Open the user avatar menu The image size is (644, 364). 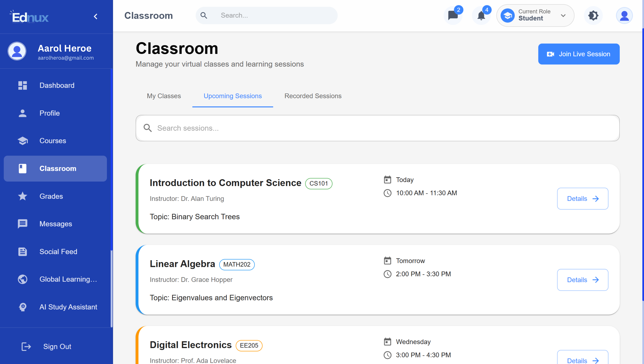tap(624, 16)
